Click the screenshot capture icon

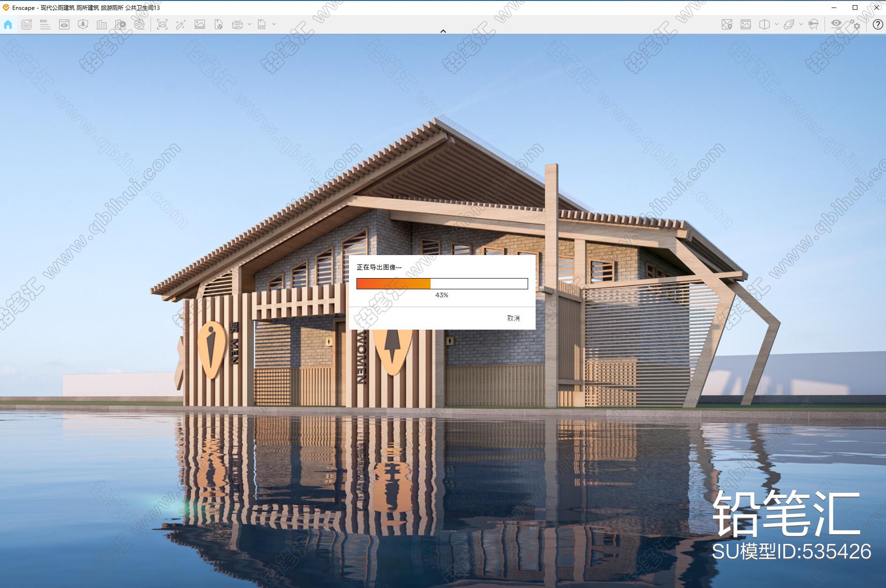click(x=162, y=24)
